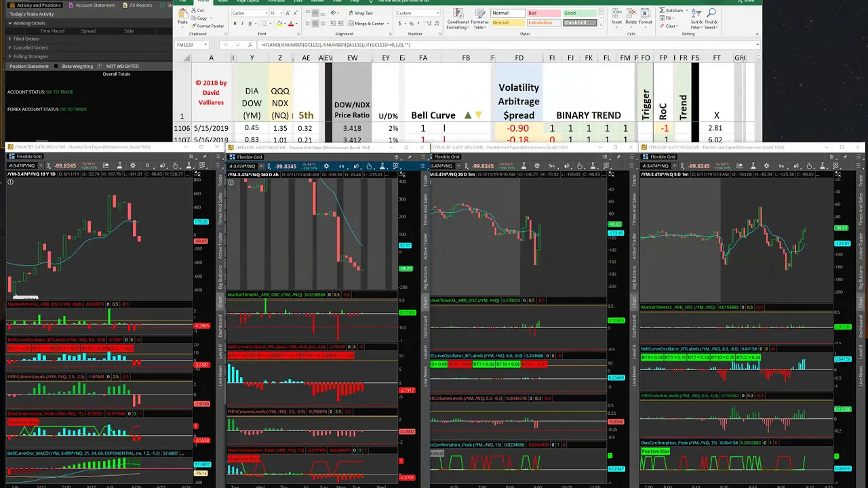Open the font size dropdown

281,13
